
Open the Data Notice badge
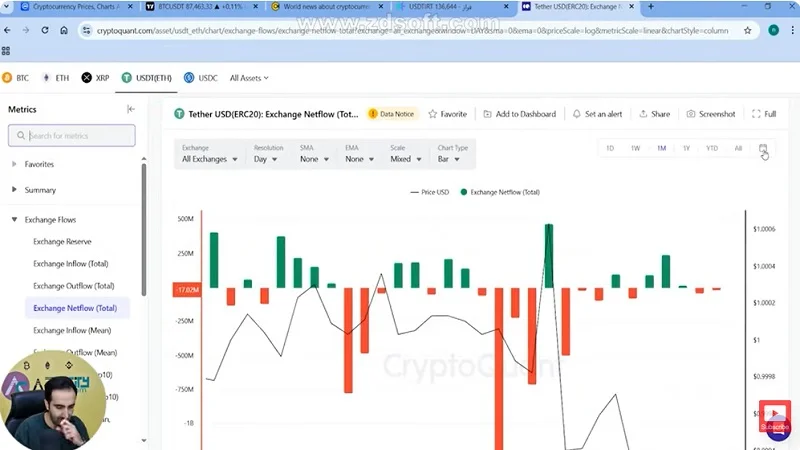pyautogui.click(x=391, y=114)
